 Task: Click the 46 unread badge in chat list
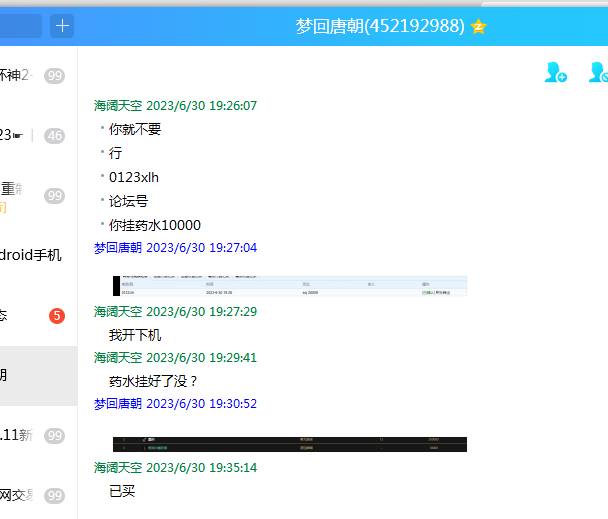click(x=55, y=136)
